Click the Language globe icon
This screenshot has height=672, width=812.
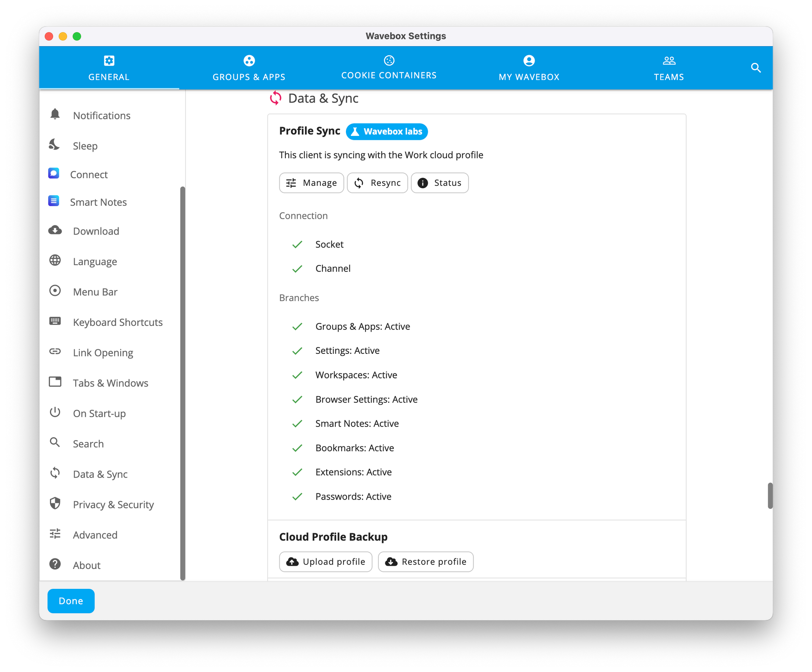[x=55, y=261]
